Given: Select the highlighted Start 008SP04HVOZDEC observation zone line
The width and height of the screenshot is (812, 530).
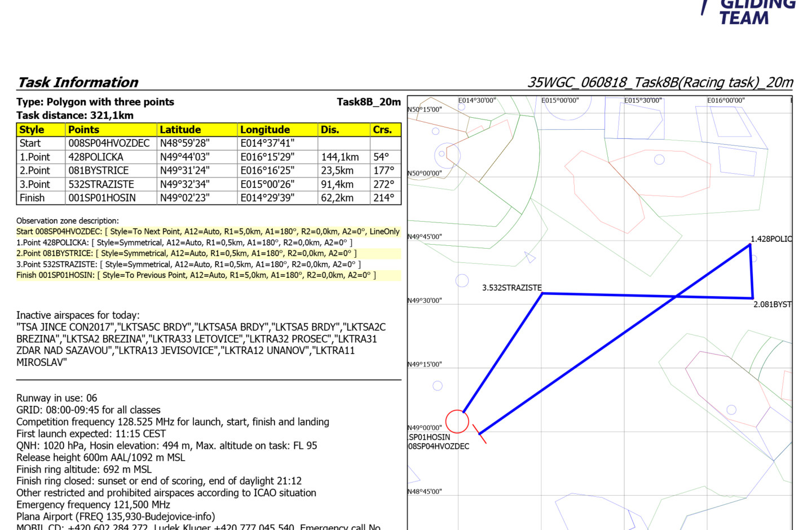Looking at the screenshot, I should (208, 232).
